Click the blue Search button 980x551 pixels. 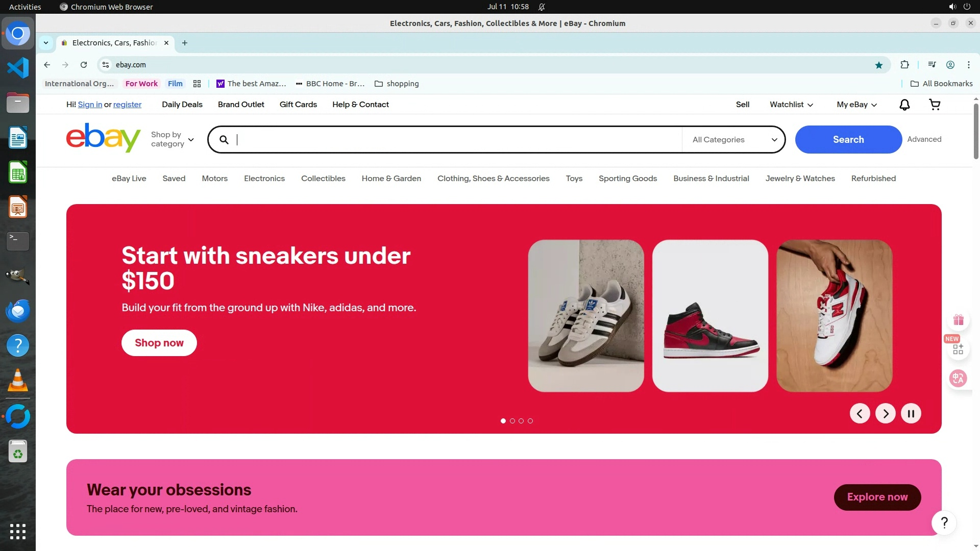pos(848,140)
